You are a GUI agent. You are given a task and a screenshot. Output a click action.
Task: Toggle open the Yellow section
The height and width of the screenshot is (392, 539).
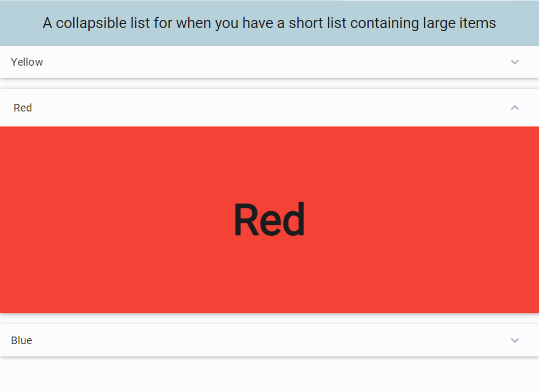[269, 62]
